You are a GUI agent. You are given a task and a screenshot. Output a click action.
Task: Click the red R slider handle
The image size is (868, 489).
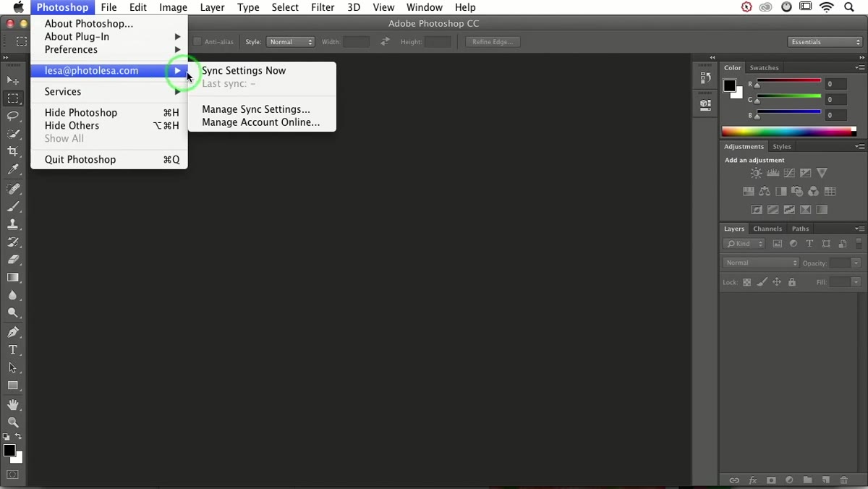coord(757,85)
